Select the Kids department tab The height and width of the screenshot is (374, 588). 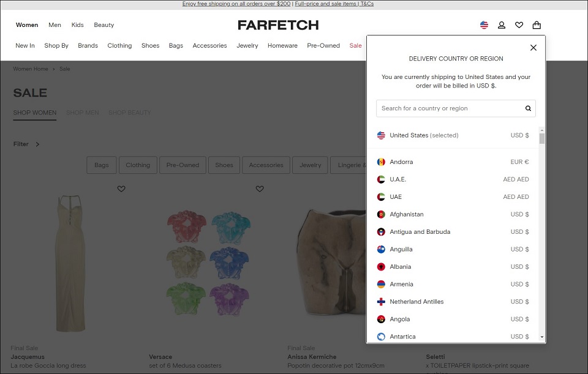click(78, 25)
